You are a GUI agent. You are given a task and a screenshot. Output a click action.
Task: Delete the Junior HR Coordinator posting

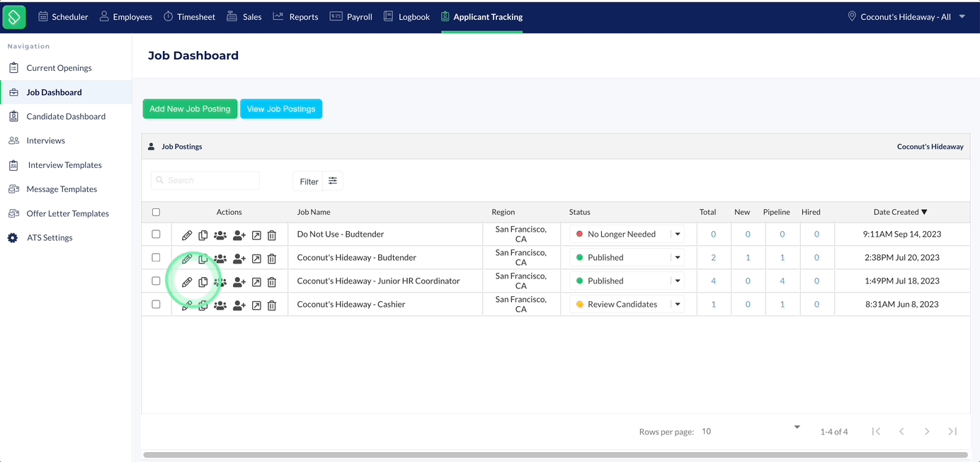(272, 282)
